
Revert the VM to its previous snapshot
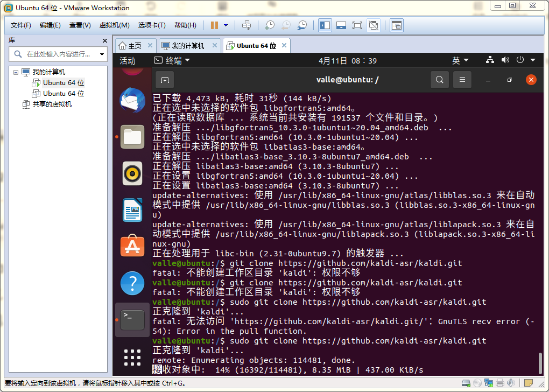tap(286, 25)
